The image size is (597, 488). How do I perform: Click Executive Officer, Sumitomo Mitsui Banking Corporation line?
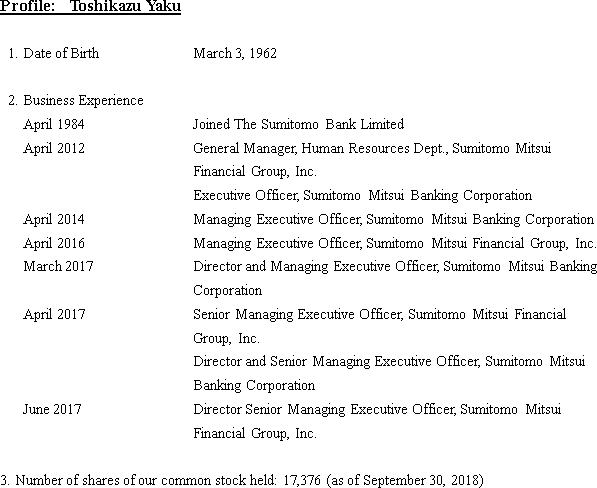362,196
